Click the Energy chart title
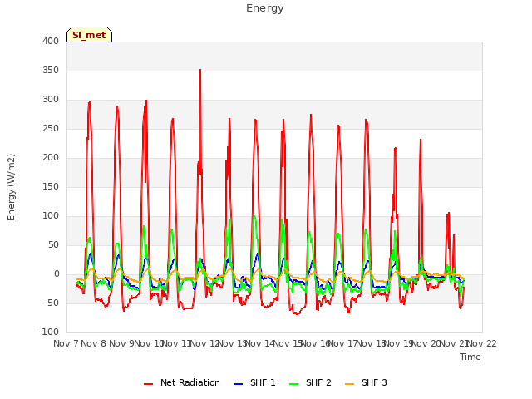The height and width of the screenshot is (399, 532). (x=265, y=8)
